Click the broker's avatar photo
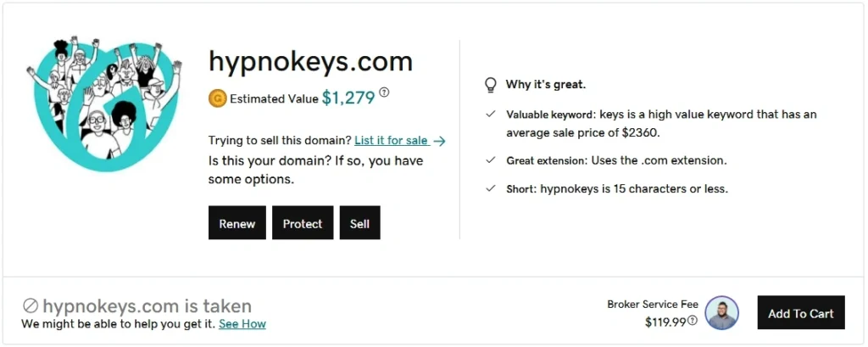 point(722,312)
